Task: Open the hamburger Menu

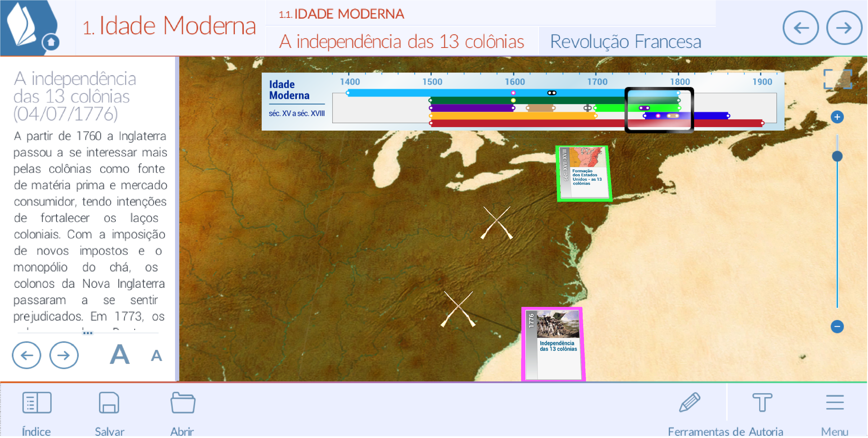Action: pyautogui.click(x=835, y=403)
